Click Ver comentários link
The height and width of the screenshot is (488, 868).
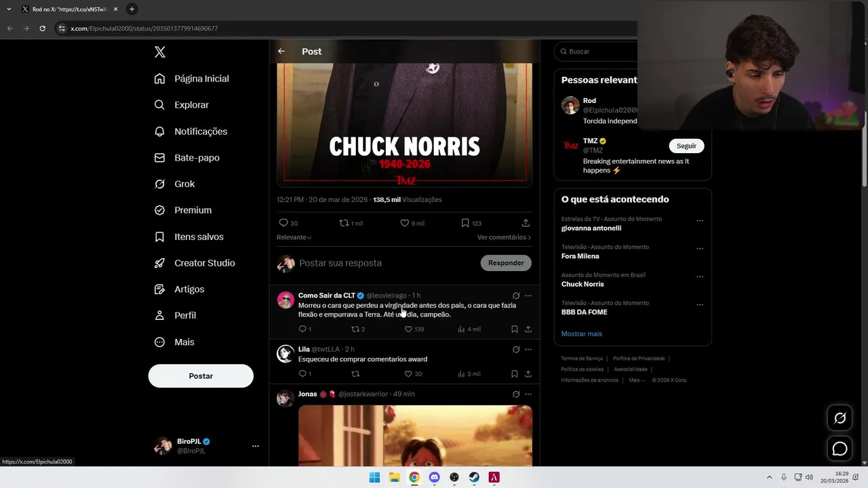(504, 237)
